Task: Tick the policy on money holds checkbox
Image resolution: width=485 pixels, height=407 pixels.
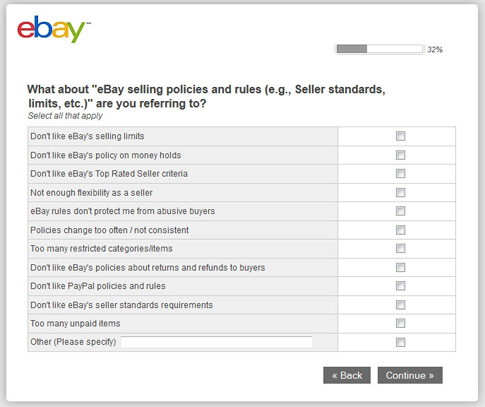Action: coord(400,155)
